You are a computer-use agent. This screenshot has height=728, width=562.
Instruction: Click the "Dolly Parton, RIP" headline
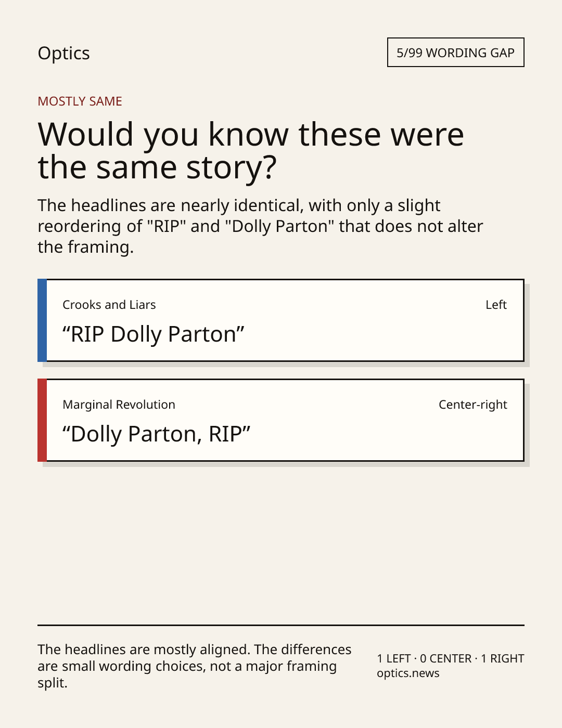click(157, 434)
